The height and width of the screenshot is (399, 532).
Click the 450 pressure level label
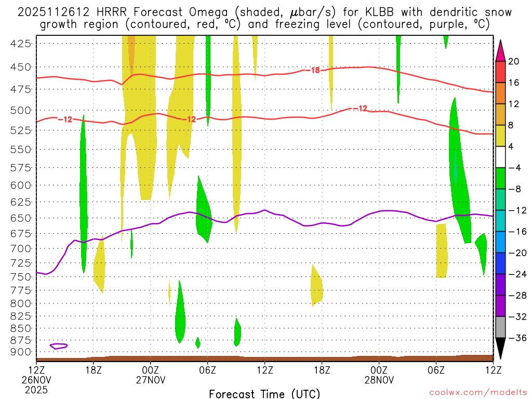pyautogui.click(x=21, y=67)
